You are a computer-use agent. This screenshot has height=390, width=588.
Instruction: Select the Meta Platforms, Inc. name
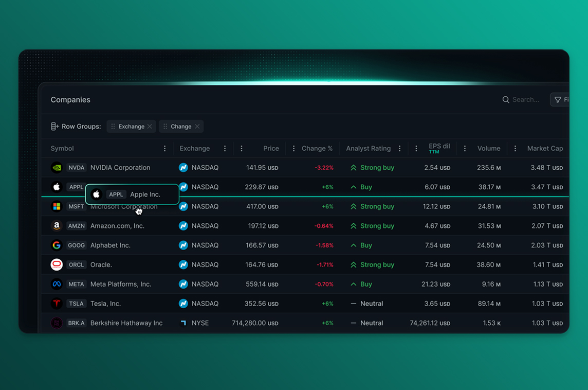[121, 284]
